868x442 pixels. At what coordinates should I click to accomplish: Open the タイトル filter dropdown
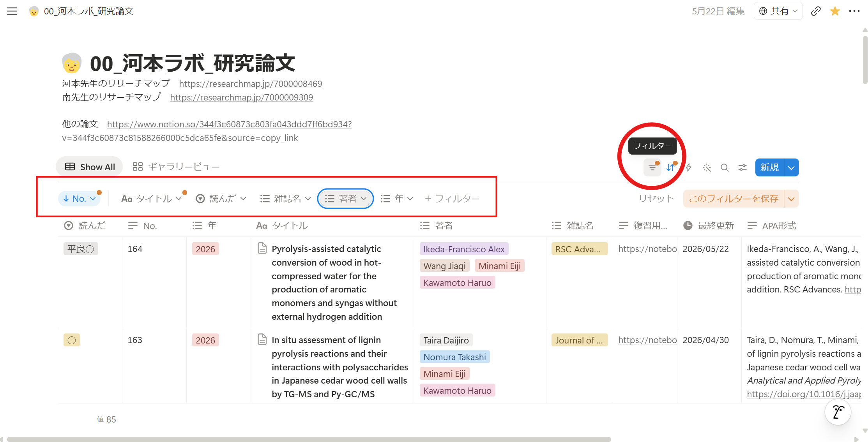(x=151, y=199)
